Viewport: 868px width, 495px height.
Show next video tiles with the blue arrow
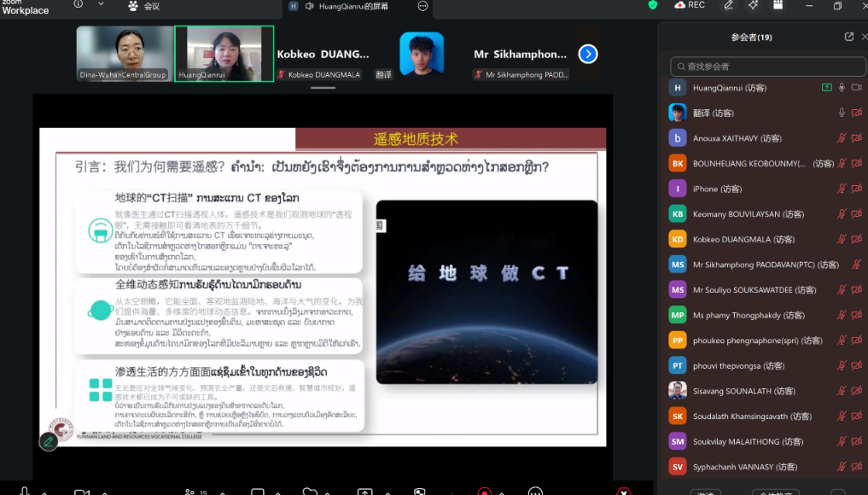[x=588, y=54]
